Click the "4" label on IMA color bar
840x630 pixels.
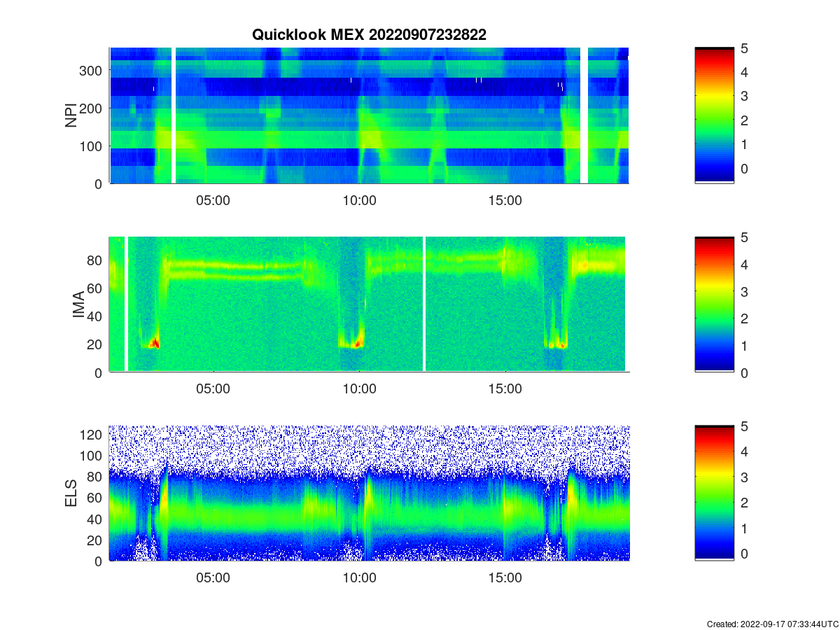click(745, 265)
